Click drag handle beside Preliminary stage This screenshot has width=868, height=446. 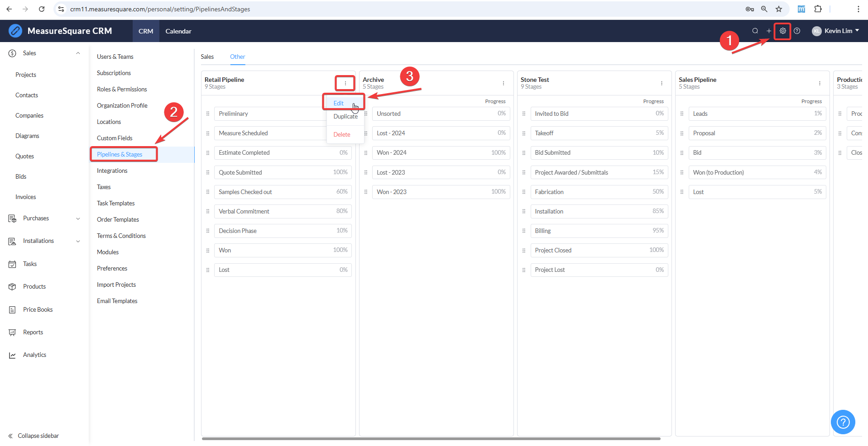point(208,114)
